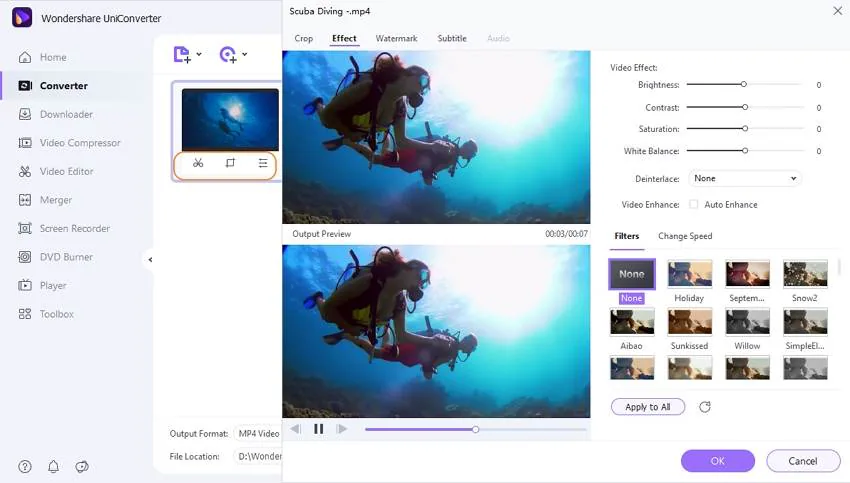Adjust the White Balance slider
850x483 pixels.
point(745,151)
